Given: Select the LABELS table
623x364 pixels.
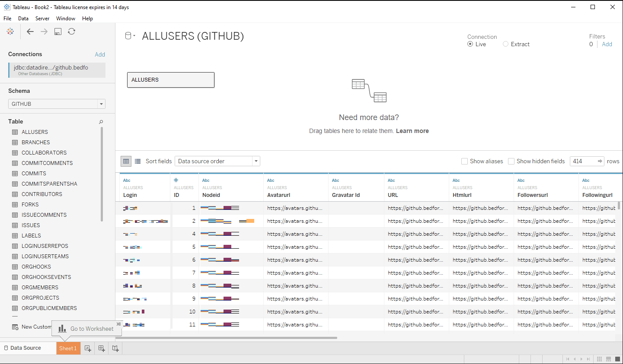Looking at the screenshot, I should [x=31, y=236].
